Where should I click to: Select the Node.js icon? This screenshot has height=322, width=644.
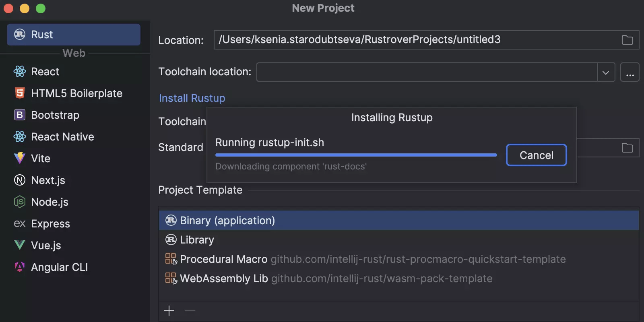20,202
